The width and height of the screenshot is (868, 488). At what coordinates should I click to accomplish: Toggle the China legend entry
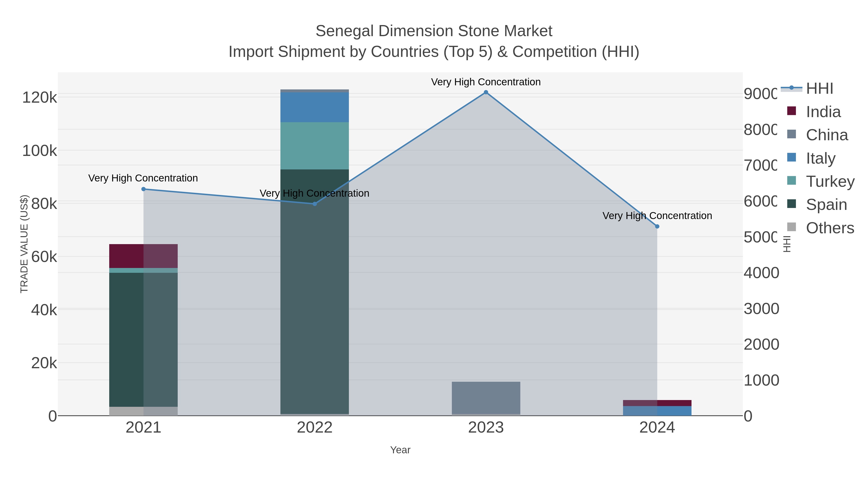point(817,135)
